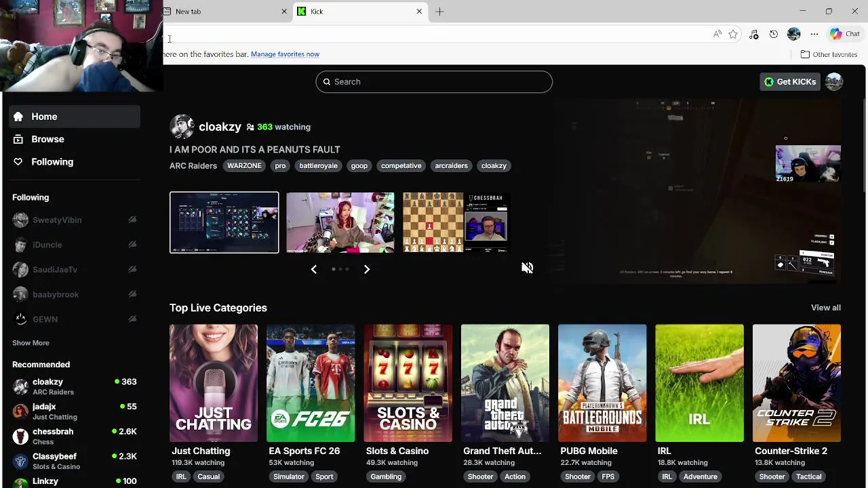Viewport: 868px width, 488px height.
Task: Open SweatyVibin in Following list
Action: [x=75, y=220]
